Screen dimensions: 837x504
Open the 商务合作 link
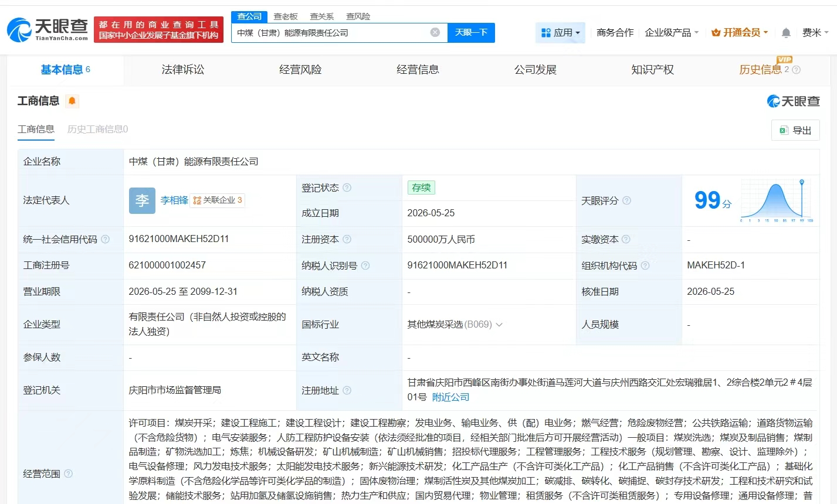tap(615, 33)
